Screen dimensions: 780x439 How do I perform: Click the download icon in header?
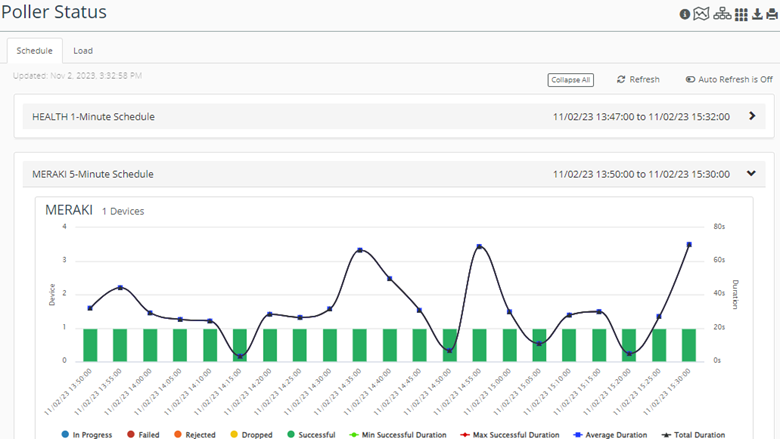pyautogui.click(x=756, y=14)
